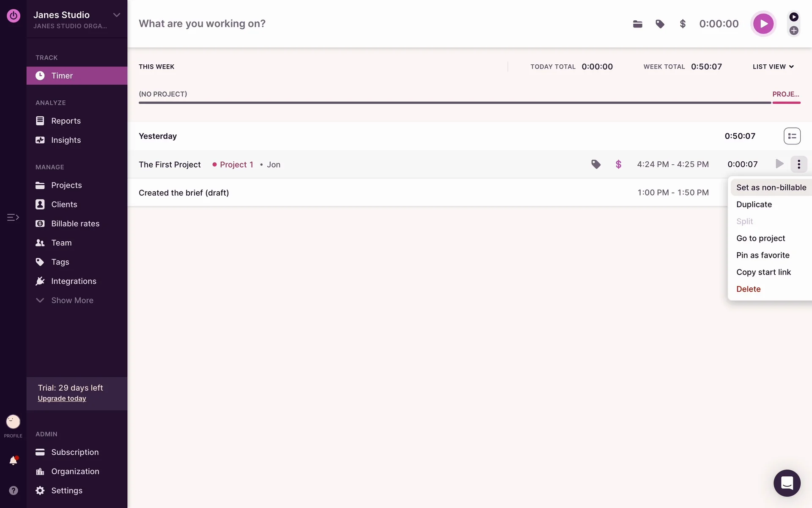Expand Show More in the sidebar

pyautogui.click(x=72, y=300)
